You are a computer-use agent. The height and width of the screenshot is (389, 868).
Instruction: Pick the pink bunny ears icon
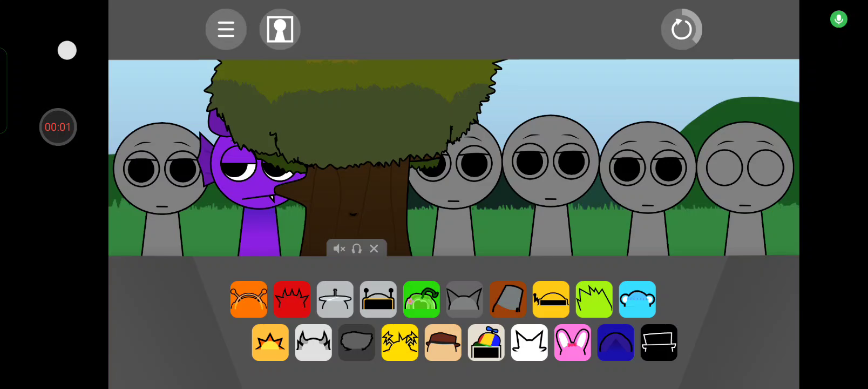tap(573, 343)
